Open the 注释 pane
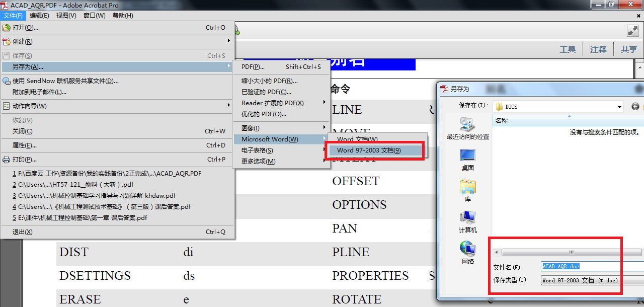 click(x=598, y=49)
